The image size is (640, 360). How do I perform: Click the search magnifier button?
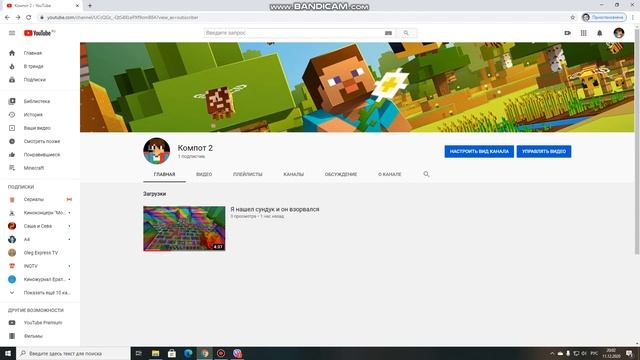(406, 33)
